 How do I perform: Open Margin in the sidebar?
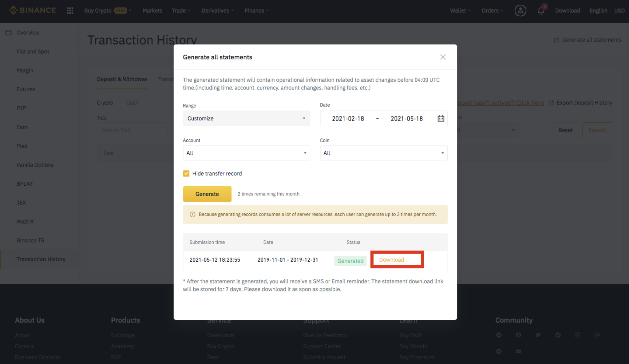click(x=25, y=70)
